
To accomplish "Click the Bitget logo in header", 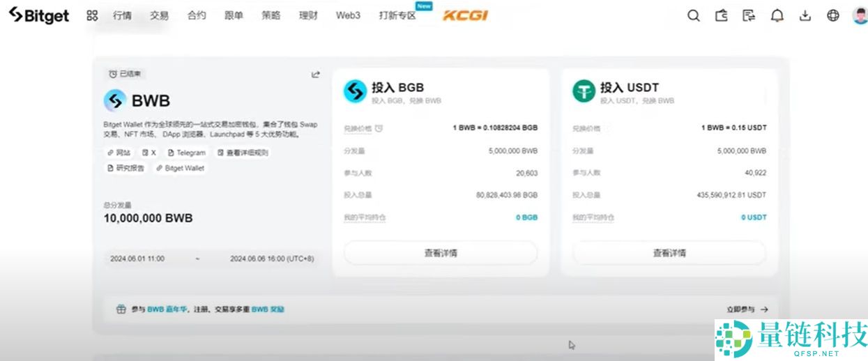I will click(x=39, y=15).
